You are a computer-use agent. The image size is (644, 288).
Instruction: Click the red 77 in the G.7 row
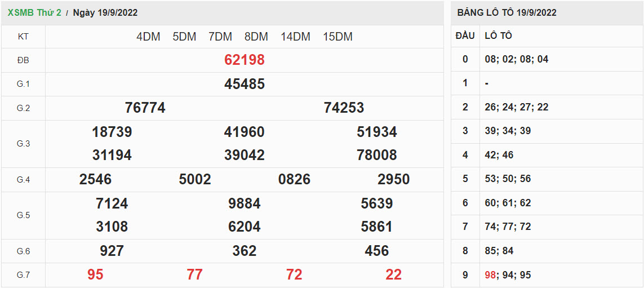point(194,274)
